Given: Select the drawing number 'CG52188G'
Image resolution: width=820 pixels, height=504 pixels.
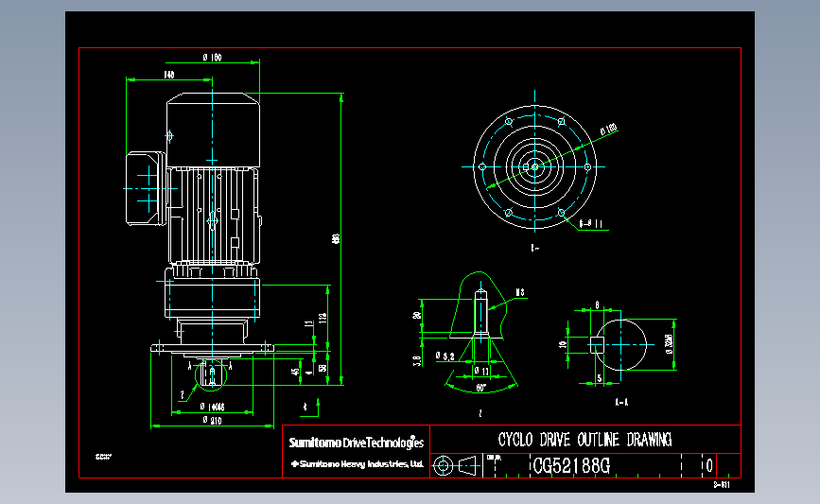Looking at the screenshot, I should 571,465.
